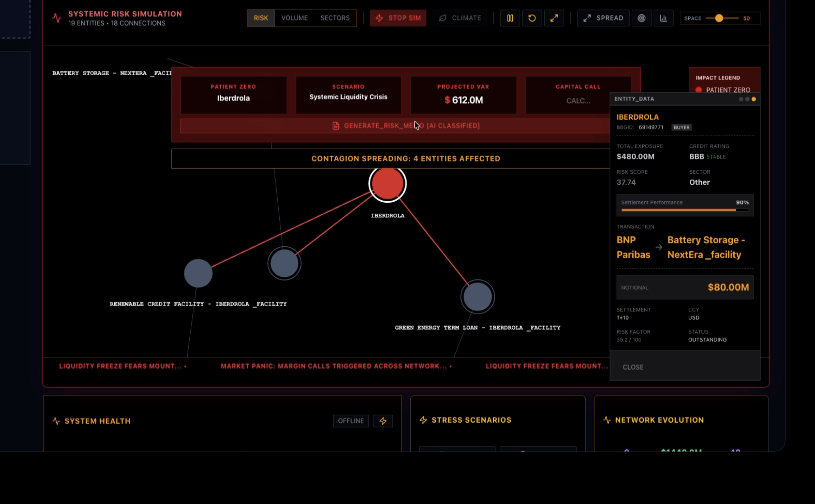Image resolution: width=815 pixels, height=504 pixels.
Task: Adjust the SPACE slider handle
Action: coord(719,18)
